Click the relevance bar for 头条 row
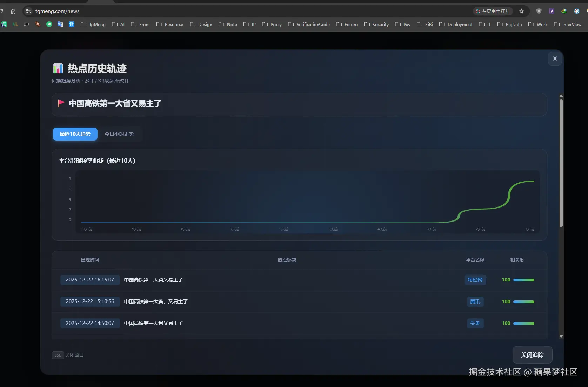This screenshot has width=588, height=387. tap(524, 324)
